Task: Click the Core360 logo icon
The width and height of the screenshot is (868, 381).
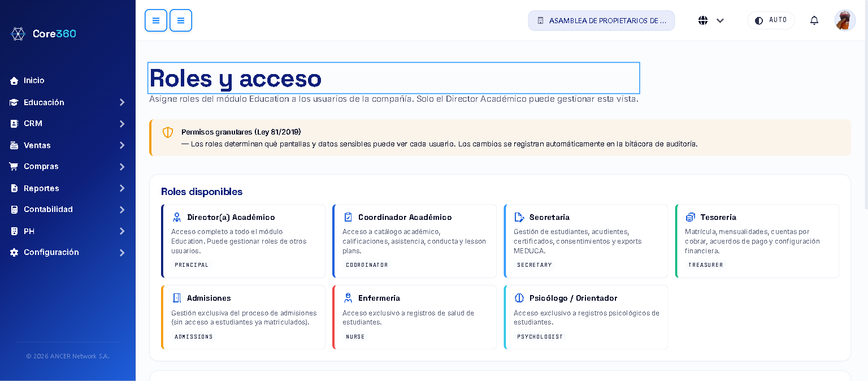Action: pyautogui.click(x=18, y=34)
